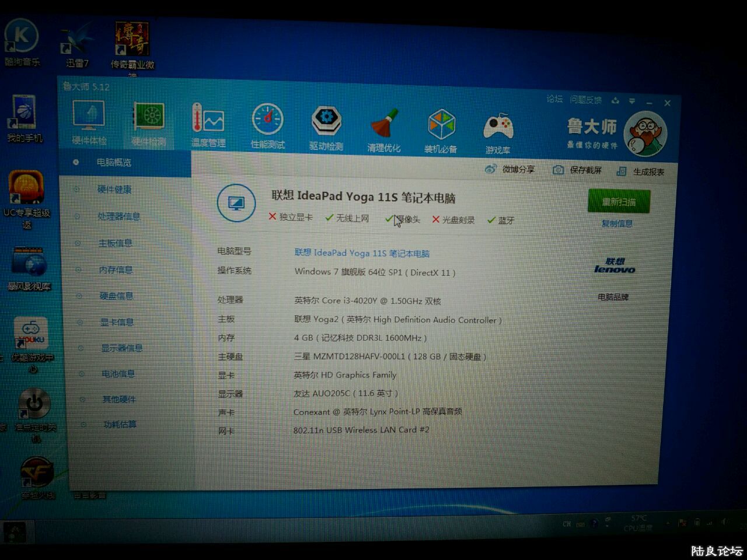Click the green 重新扫描 rescan button

(619, 202)
